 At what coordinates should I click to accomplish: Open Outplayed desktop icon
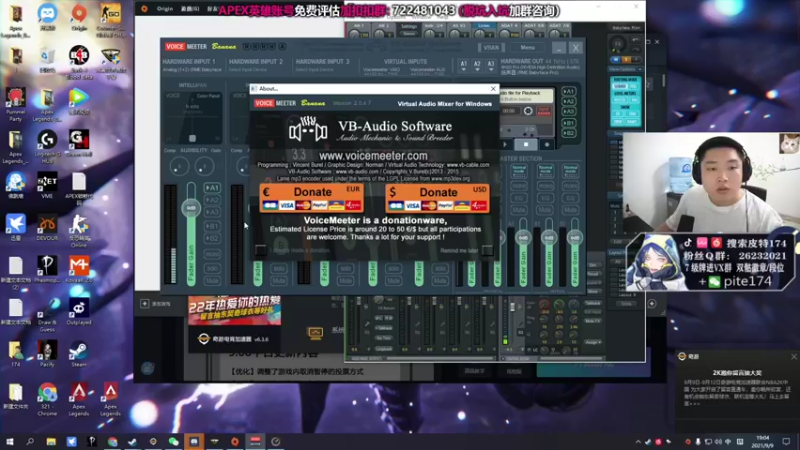[x=79, y=311]
